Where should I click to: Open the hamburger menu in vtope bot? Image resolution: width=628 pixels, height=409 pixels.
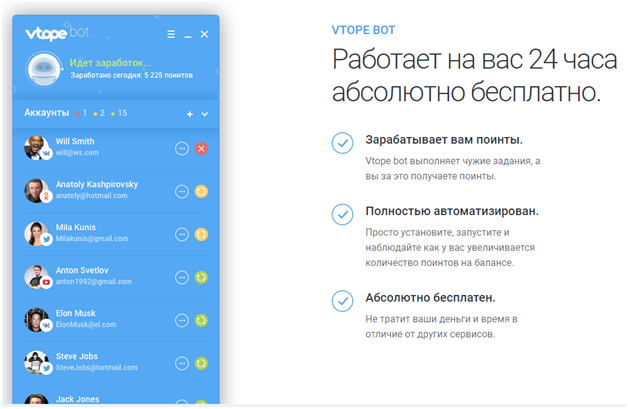click(x=171, y=34)
